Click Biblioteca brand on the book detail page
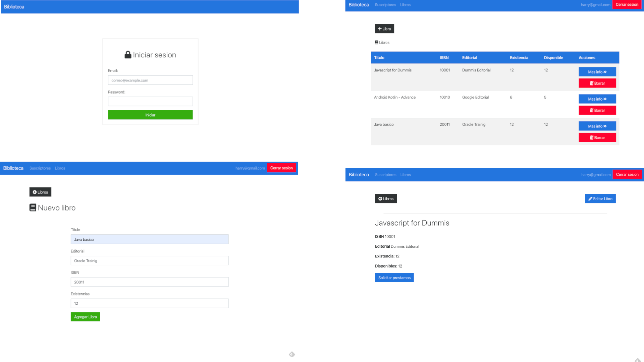This screenshot has width=644, height=362. click(359, 175)
